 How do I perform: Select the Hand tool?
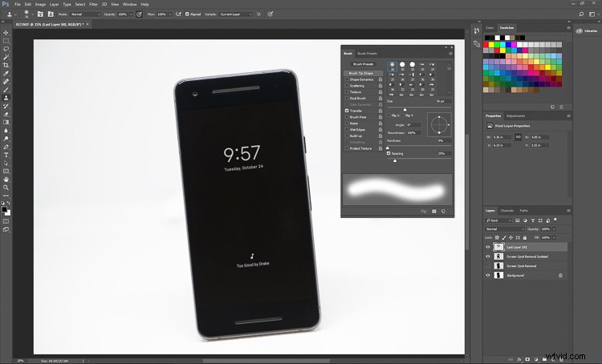coord(6,179)
